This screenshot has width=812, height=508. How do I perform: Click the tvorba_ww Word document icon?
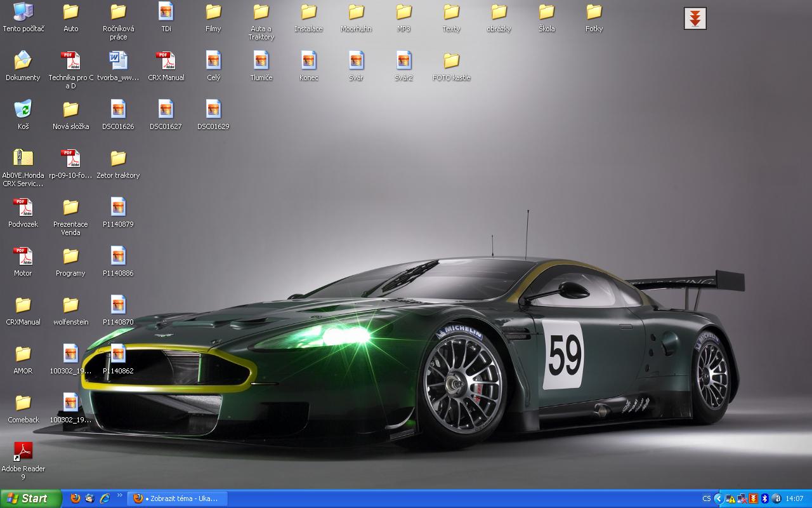(118, 61)
